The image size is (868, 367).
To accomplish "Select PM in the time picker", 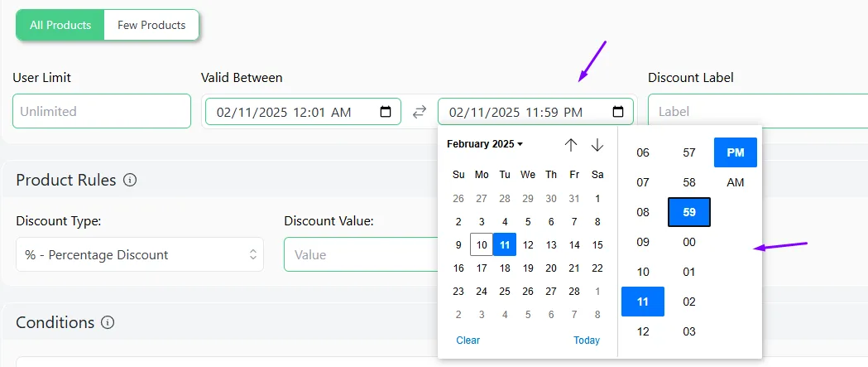I will click(x=735, y=152).
